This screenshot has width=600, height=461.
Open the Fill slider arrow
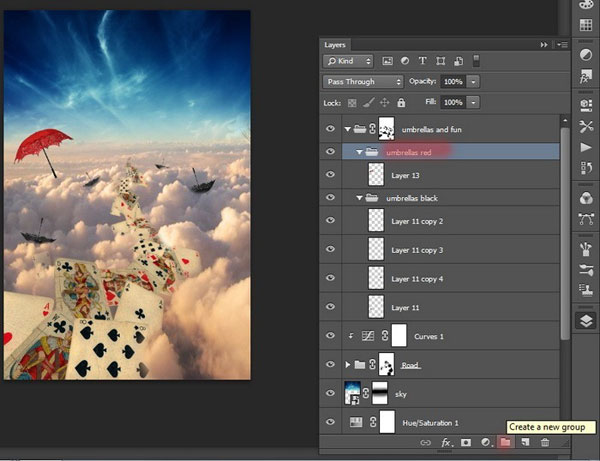pos(473,103)
